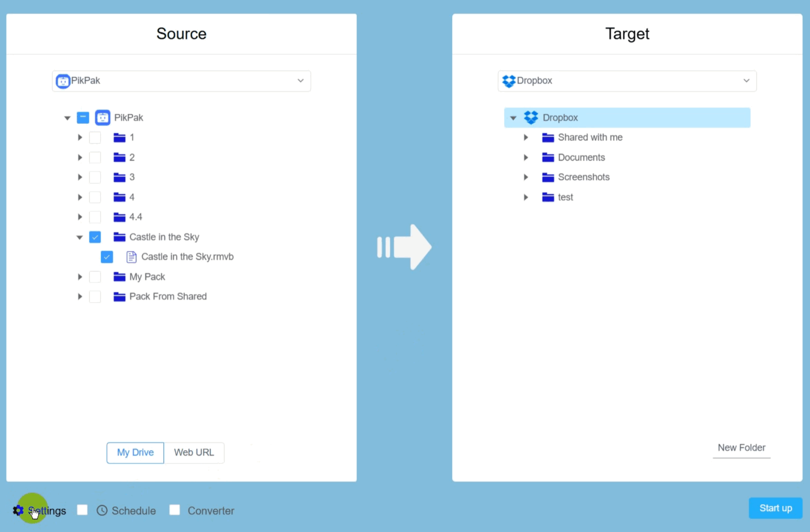Screen dimensions: 810x532
Task: Select the Dropbox root row
Action: point(627,118)
